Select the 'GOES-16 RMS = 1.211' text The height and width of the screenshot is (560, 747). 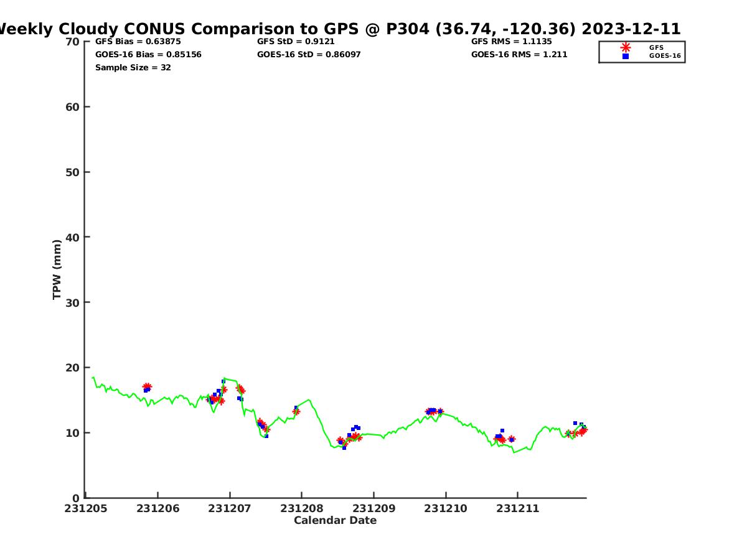[519, 55]
